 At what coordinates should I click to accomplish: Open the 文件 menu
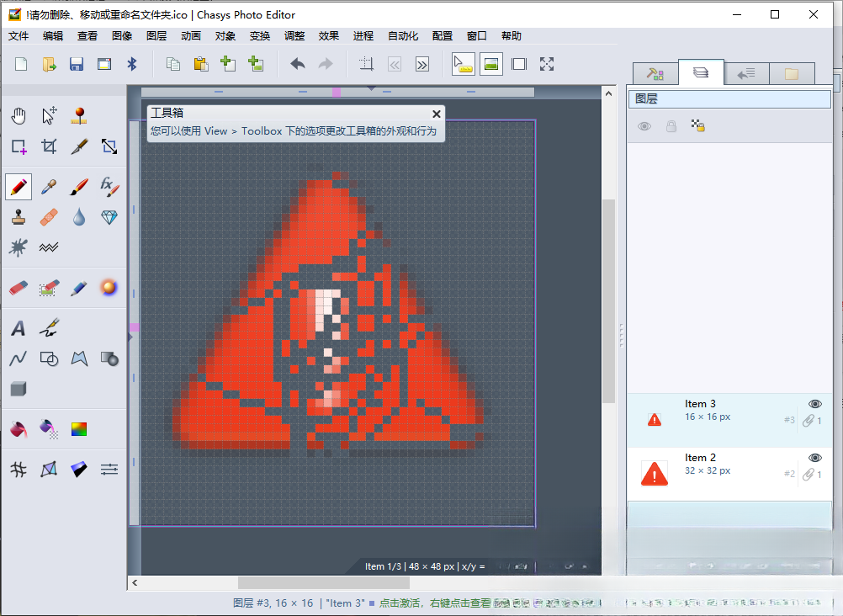tap(19, 36)
